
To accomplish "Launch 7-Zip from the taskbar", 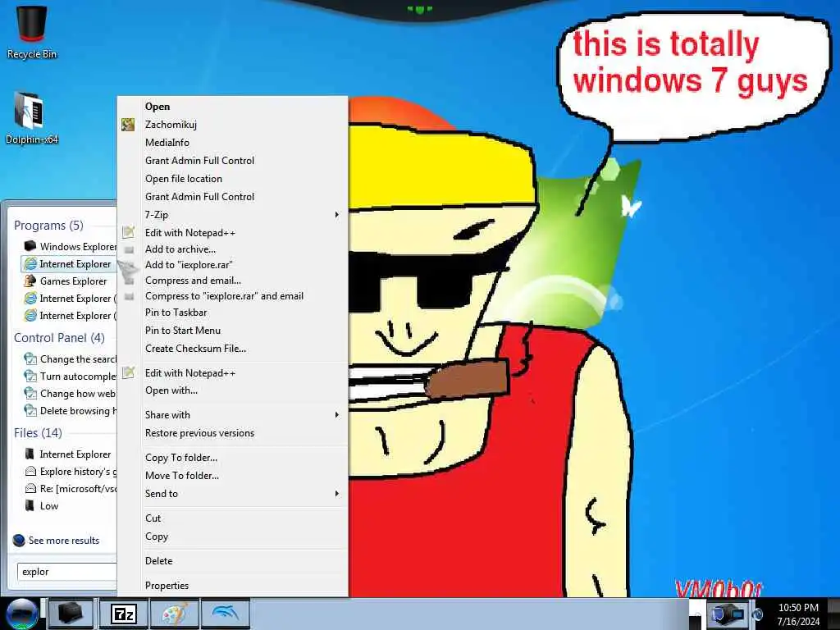I will pos(124,614).
